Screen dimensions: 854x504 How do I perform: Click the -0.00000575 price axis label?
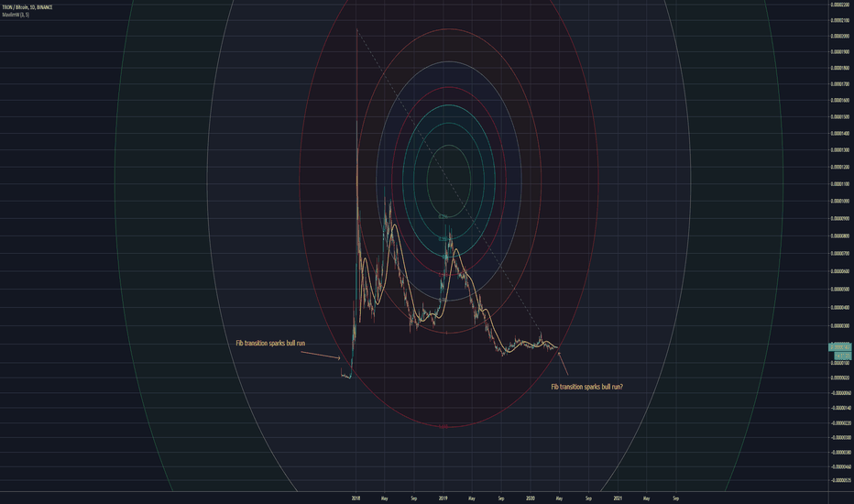pos(841,480)
